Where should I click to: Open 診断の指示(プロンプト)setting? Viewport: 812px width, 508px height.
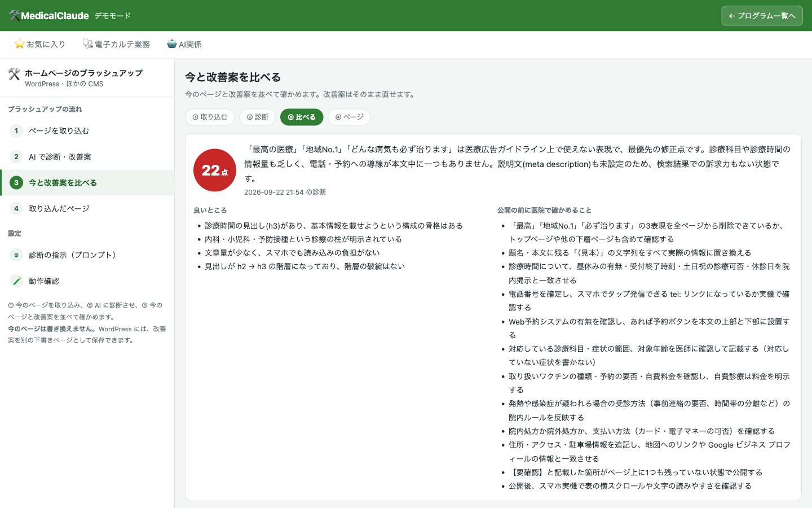click(87, 255)
